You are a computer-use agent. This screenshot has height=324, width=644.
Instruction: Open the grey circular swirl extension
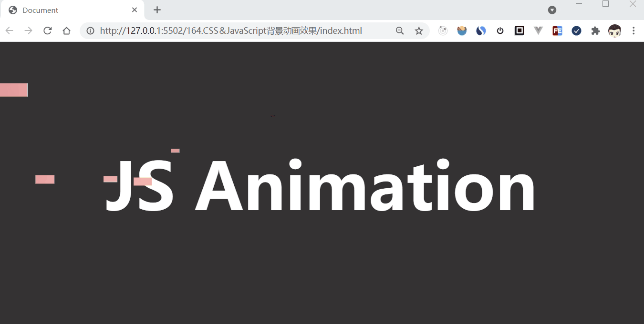(443, 31)
